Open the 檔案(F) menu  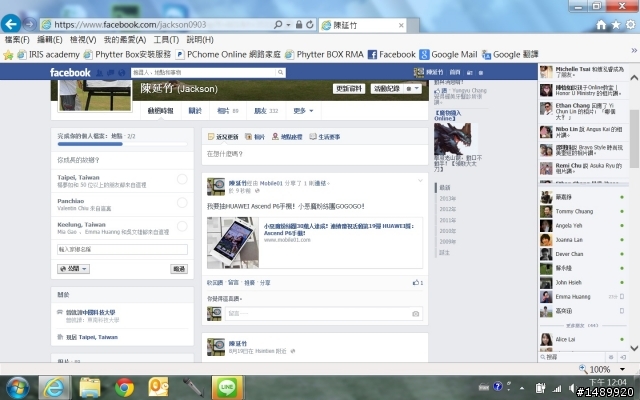(x=17, y=40)
